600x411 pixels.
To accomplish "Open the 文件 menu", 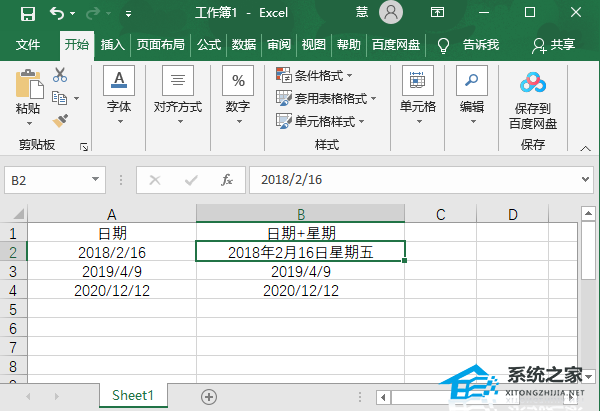I will tap(28, 45).
